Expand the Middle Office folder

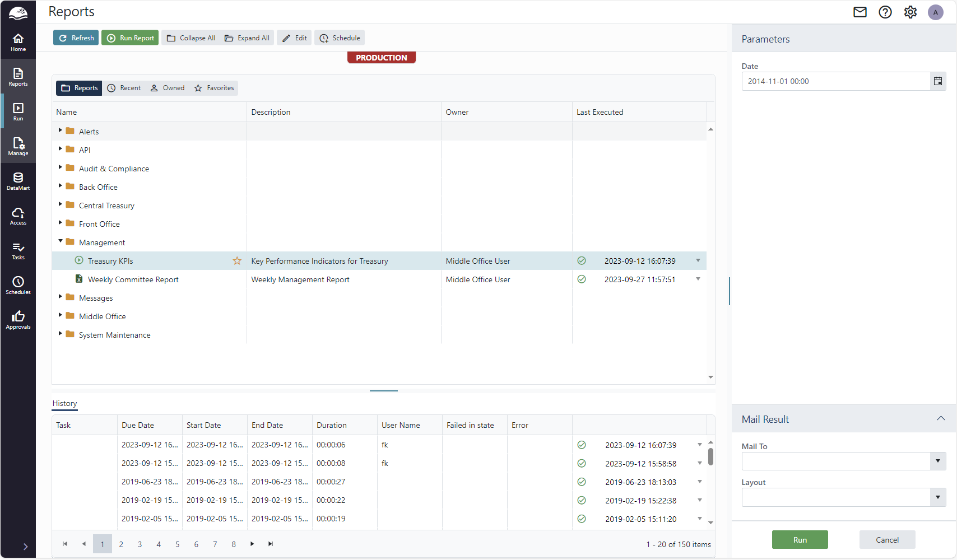(61, 315)
